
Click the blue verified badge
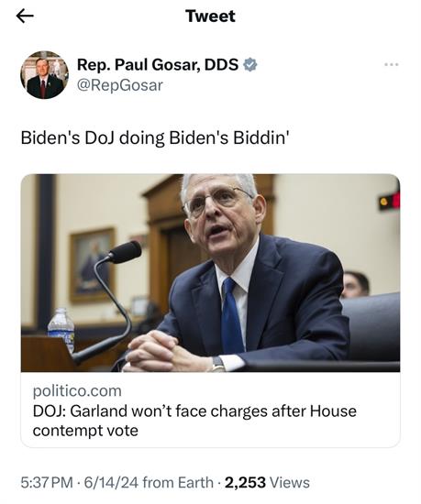tap(249, 65)
